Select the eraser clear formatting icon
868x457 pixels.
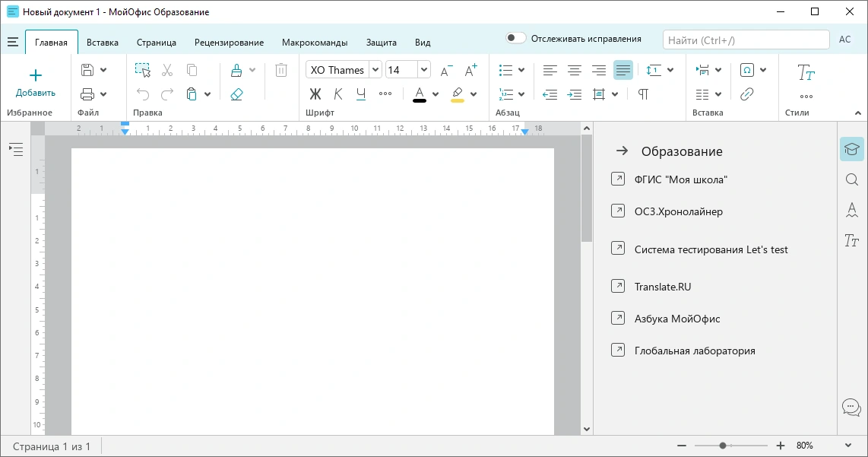pyautogui.click(x=237, y=94)
